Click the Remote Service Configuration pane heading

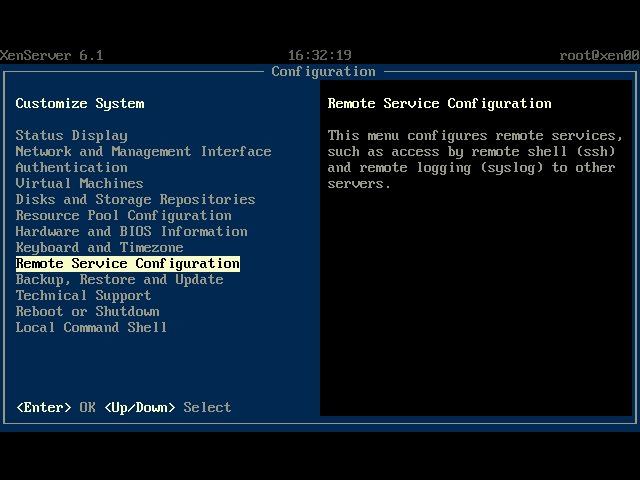tap(440, 104)
